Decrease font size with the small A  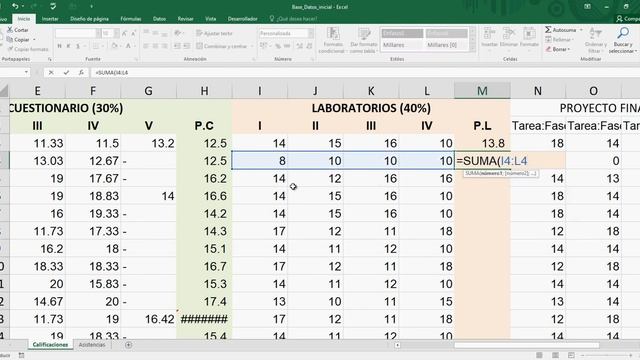pyautogui.click(x=133, y=33)
